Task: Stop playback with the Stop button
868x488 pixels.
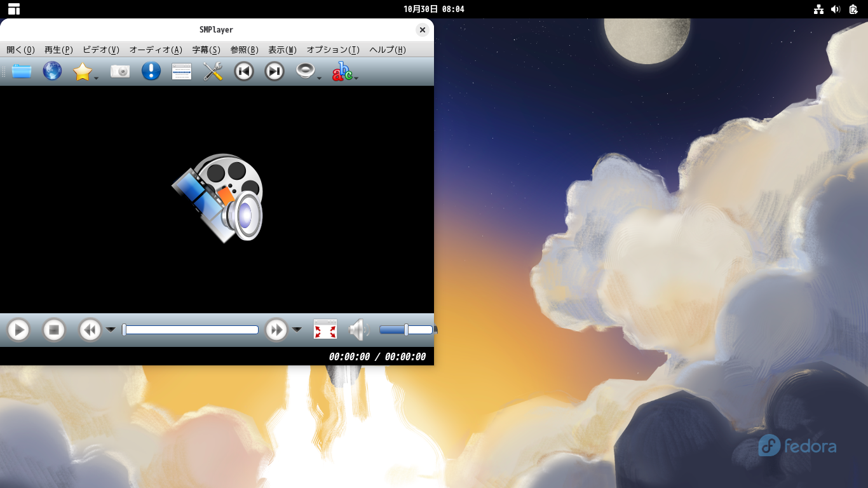Action: click(54, 330)
